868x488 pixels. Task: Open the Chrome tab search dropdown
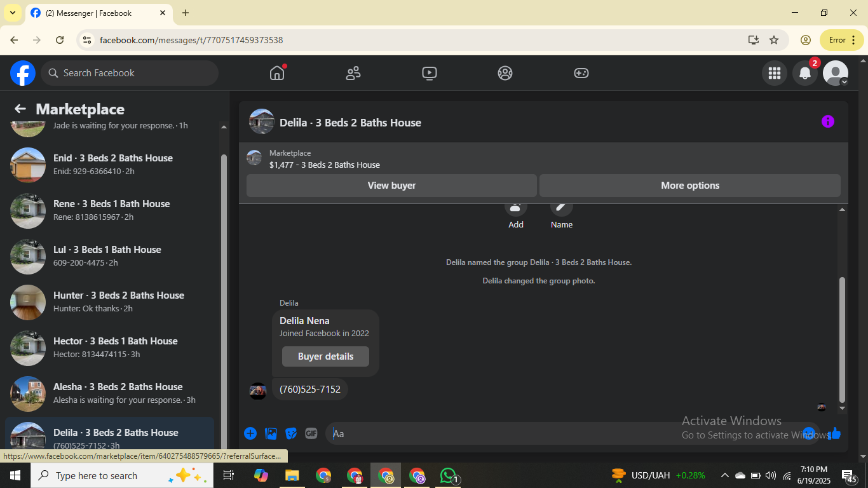pos(12,13)
